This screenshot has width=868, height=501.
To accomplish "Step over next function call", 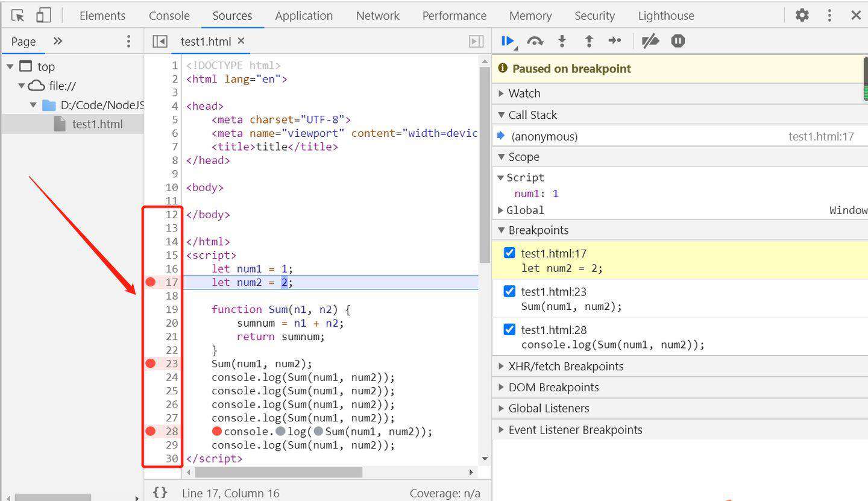I will 535,41.
